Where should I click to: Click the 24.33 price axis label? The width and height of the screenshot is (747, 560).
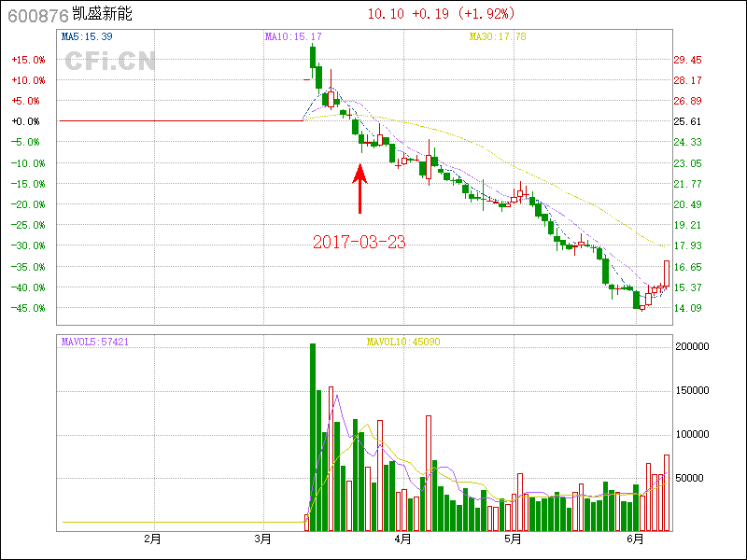coord(687,142)
